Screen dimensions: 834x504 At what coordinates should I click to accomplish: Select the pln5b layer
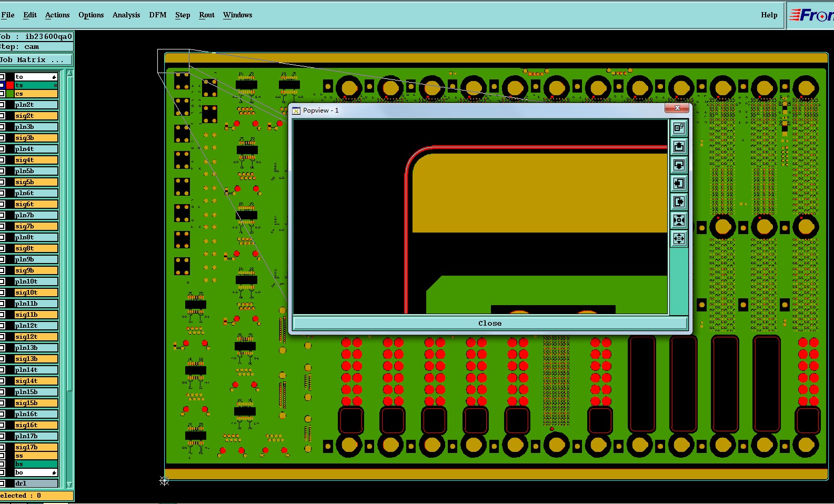point(36,171)
